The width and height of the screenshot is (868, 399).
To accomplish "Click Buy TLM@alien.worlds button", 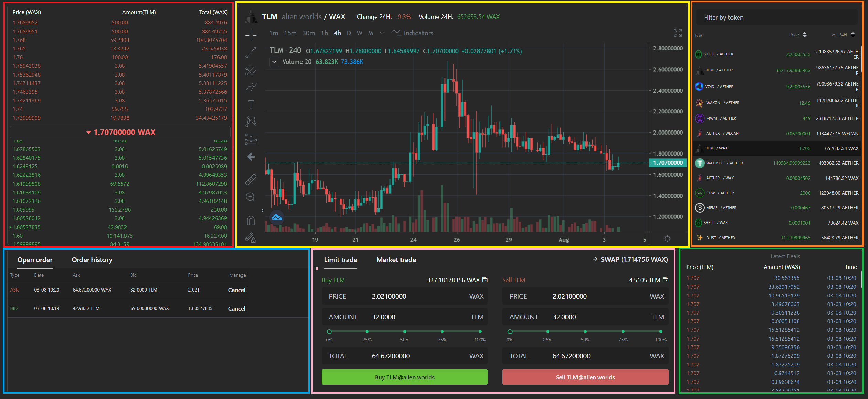I will [405, 377].
